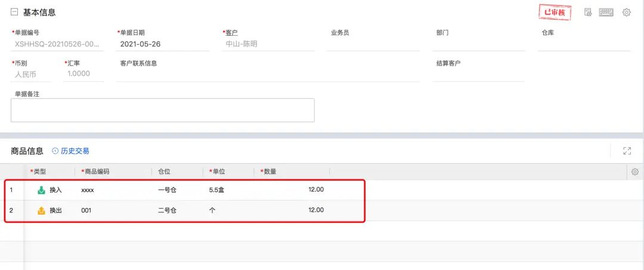The height and width of the screenshot is (270, 644).
Task: Click the 部门 field
Action: [x=478, y=44]
